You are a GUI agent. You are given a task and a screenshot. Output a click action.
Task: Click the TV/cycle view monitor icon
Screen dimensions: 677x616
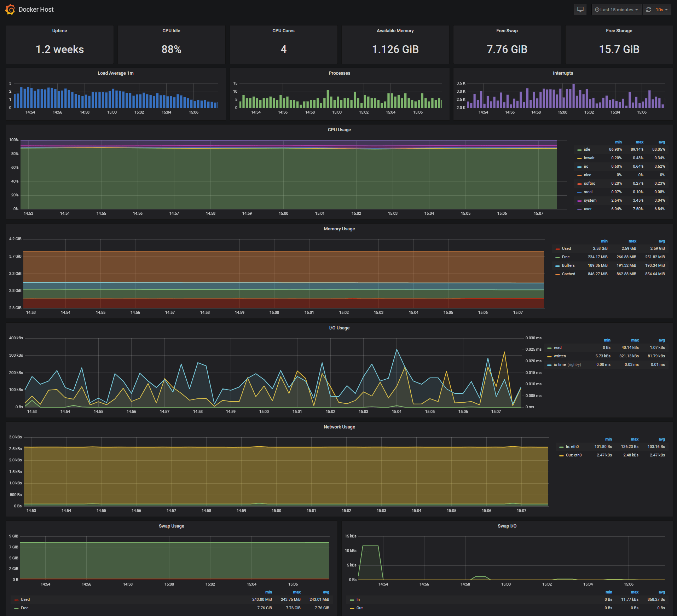(580, 10)
